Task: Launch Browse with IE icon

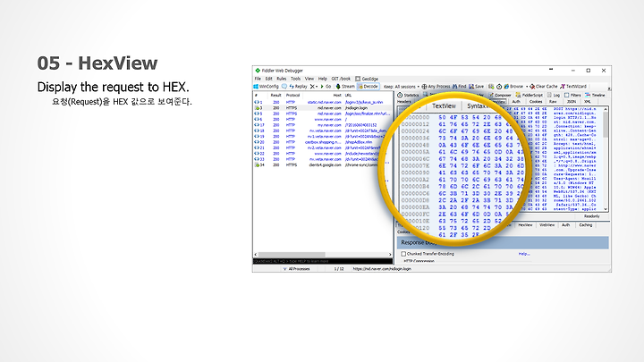Action: pyautogui.click(x=506, y=87)
